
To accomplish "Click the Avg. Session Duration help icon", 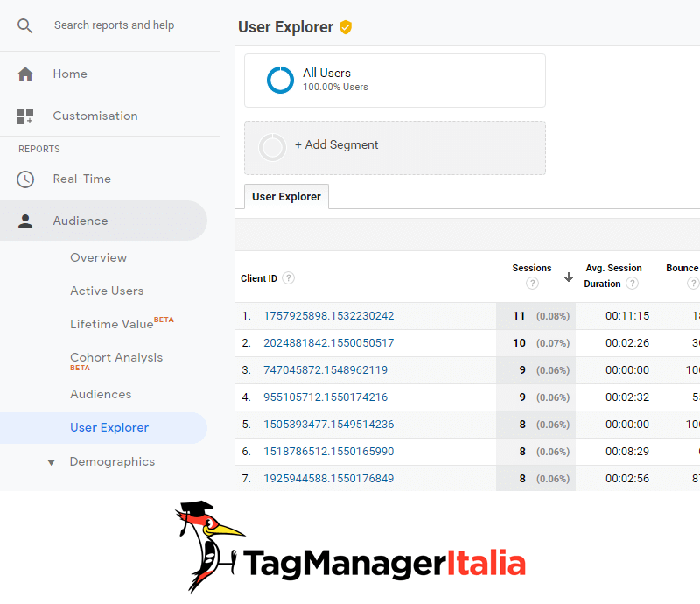I will tap(632, 284).
